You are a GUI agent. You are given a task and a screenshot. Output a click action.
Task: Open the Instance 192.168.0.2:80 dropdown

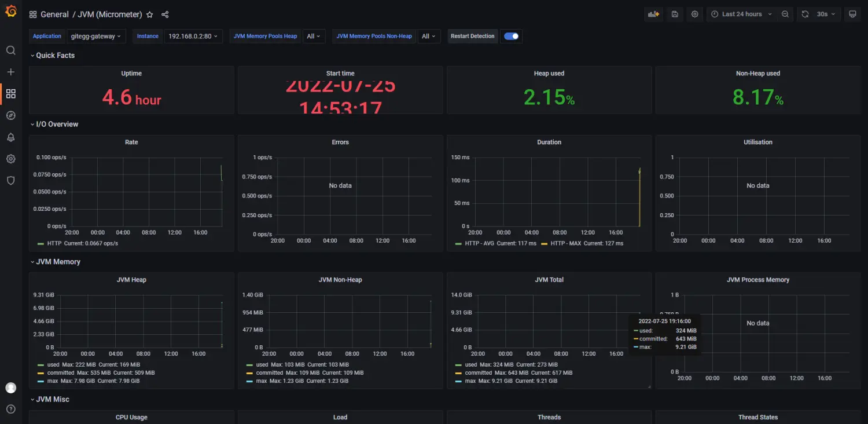click(193, 36)
